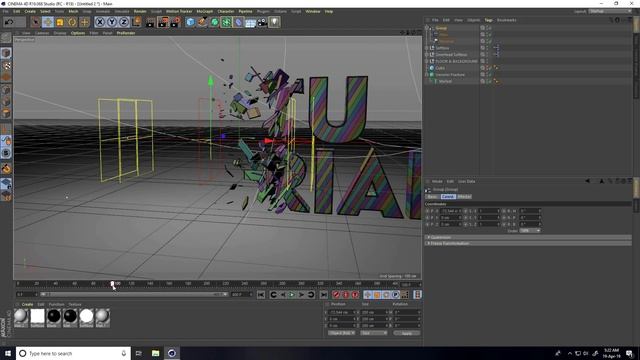Select the white Softbox material swatch

coord(38,317)
